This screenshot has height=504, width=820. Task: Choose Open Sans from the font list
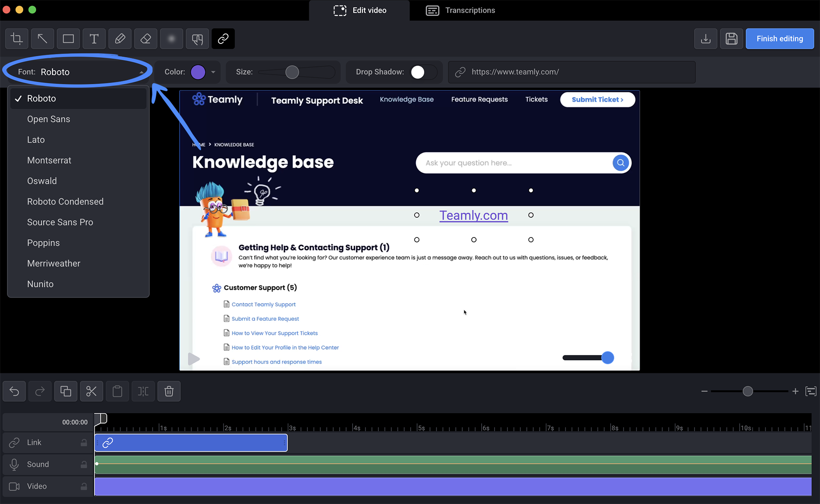coord(78,119)
